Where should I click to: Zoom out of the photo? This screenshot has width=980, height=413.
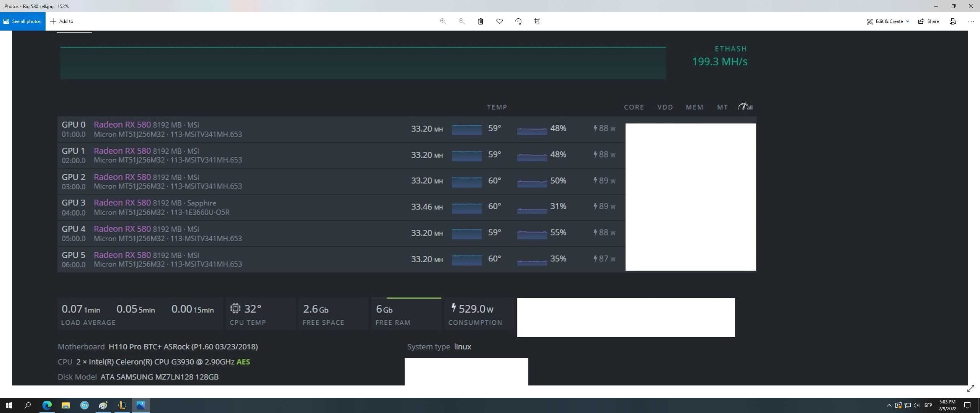(x=462, y=21)
